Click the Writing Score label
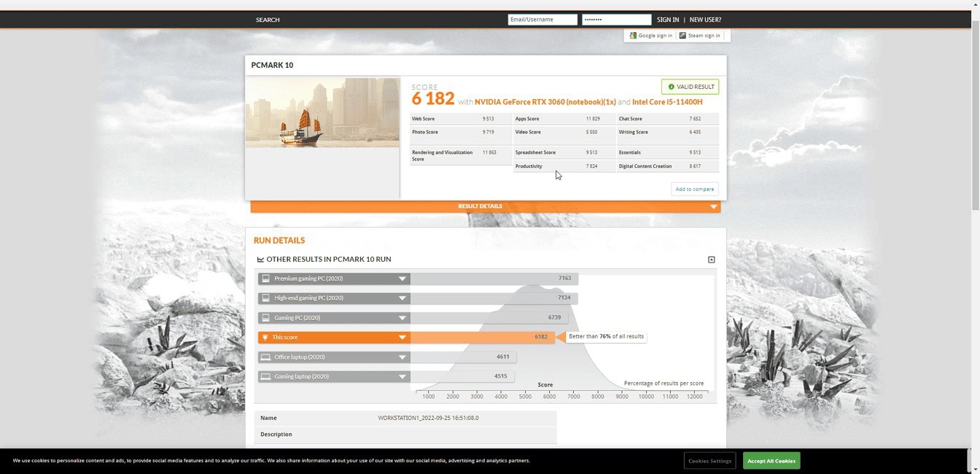This screenshot has width=980, height=474. [x=634, y=132]
